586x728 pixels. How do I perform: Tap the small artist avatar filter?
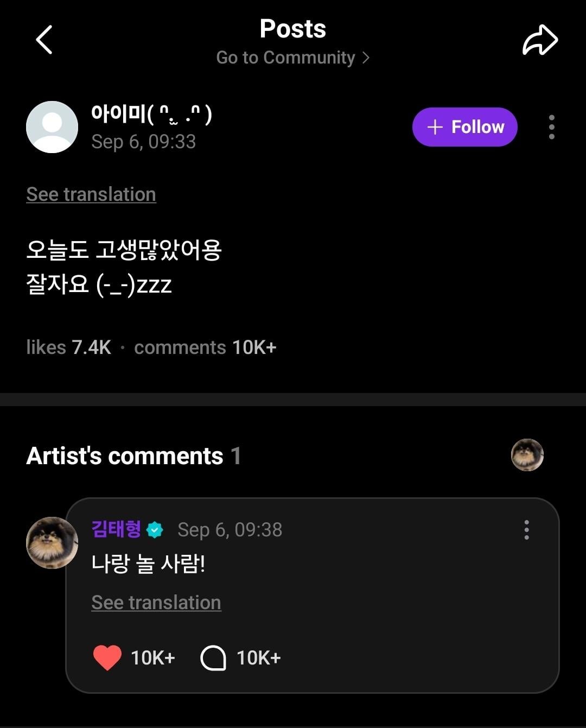pos(527,455)
